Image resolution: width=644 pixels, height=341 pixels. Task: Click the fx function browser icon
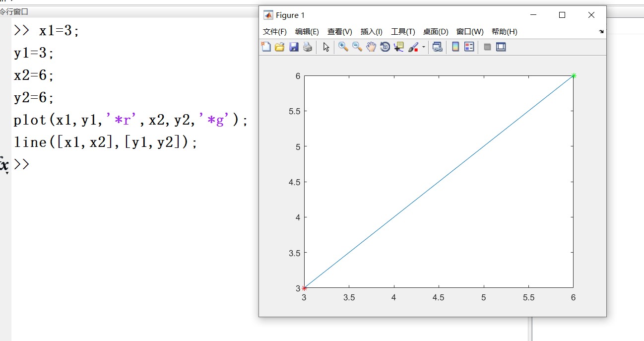pos(4,164)
